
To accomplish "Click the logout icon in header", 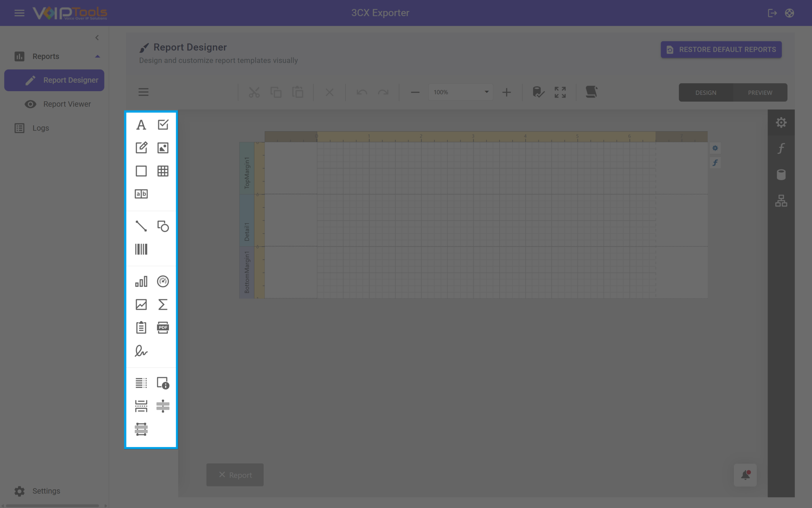I will pyautogui.click(x=772, y=13).
